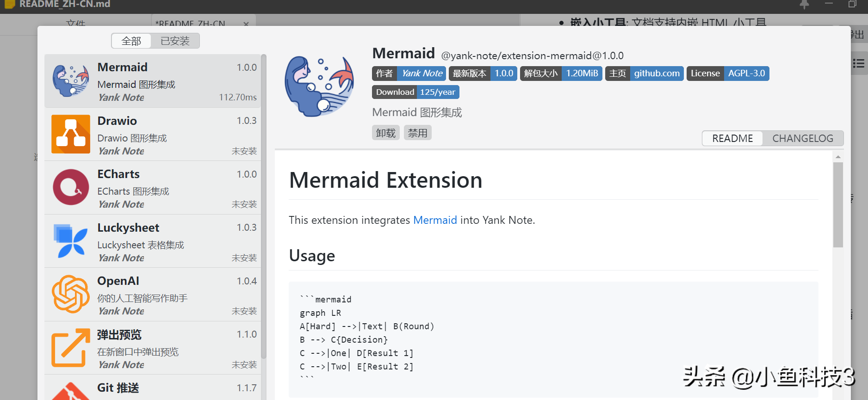
Task: Switch to the 已安装 installed tab
Action: point(175,41)
